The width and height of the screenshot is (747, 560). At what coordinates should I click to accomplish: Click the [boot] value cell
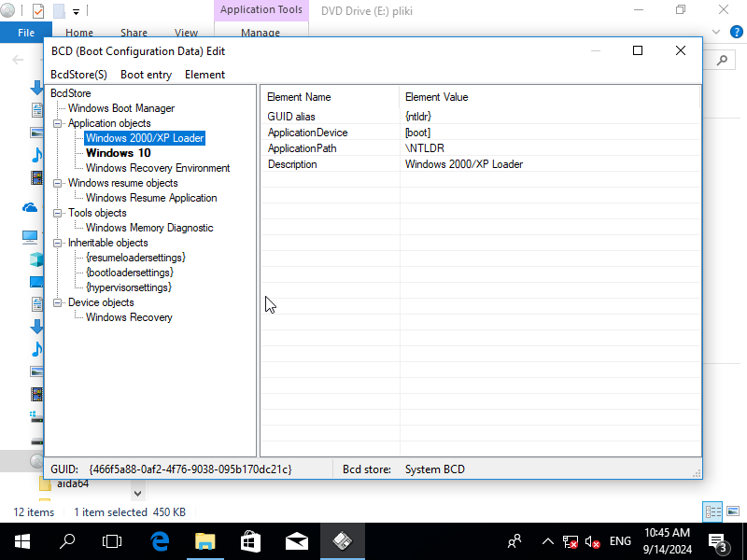click(417, 133)
